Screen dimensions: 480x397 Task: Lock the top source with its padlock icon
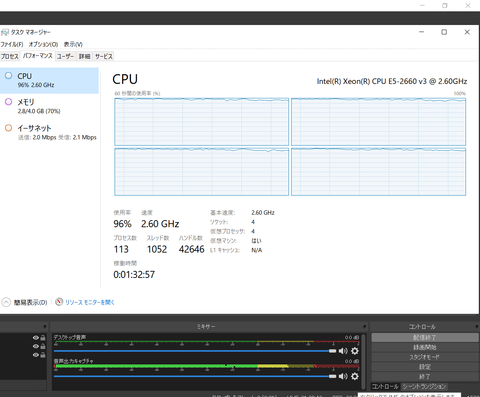(43, 338)
